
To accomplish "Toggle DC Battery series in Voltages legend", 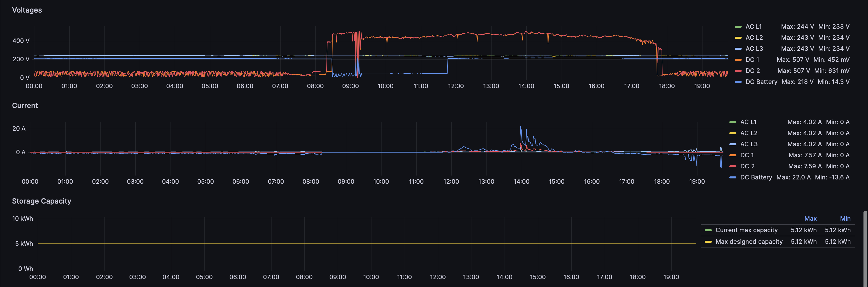I will [761, 82].
